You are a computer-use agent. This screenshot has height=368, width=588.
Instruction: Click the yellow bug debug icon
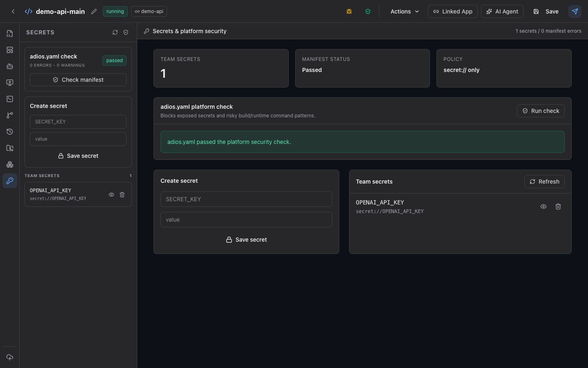(349, 11)
